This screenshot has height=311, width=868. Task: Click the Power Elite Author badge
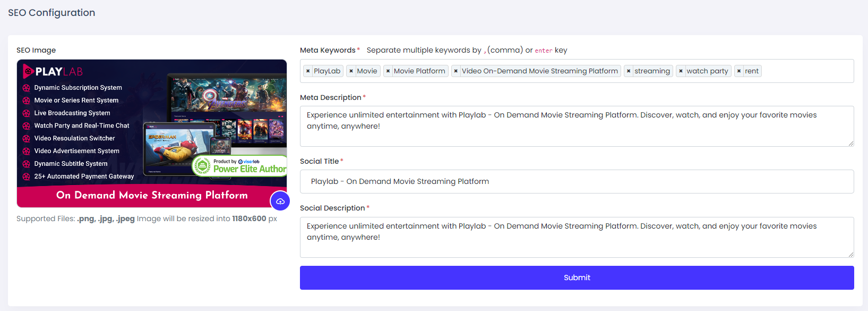click(239, 166)
